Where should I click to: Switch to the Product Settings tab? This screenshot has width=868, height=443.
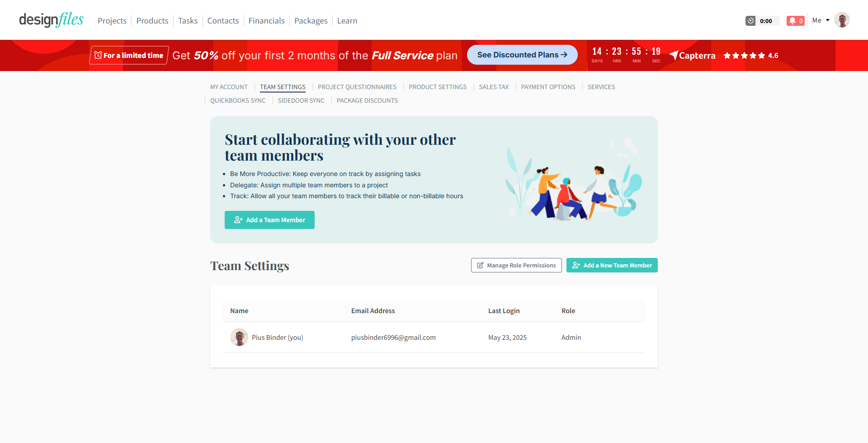point(438,87)
